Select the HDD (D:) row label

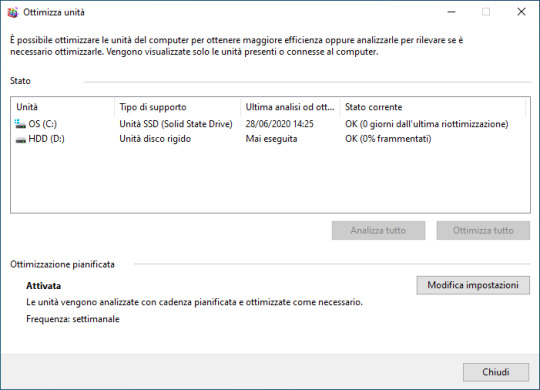46,139
